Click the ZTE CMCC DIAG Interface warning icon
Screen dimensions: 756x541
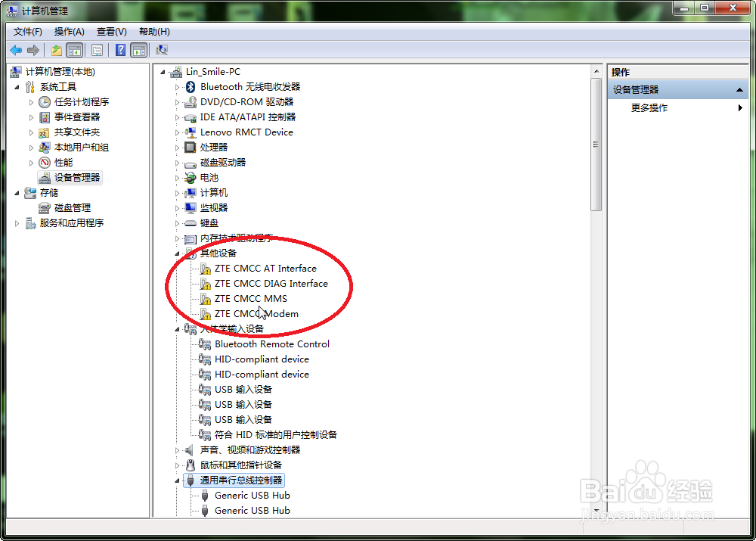pyautogui.click(x=206, y=284)
